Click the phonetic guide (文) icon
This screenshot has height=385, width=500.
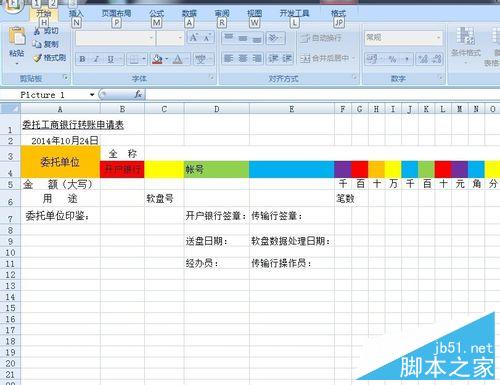200,59
